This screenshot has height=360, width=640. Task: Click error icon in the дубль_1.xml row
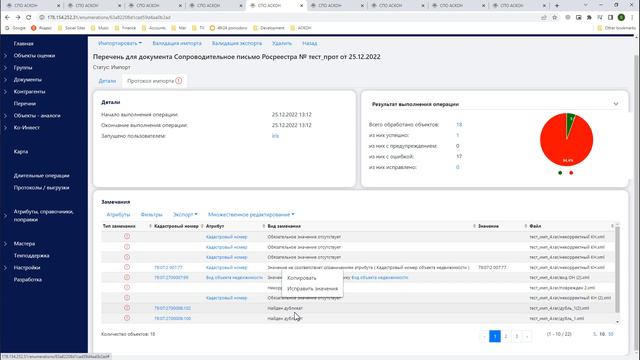click(x=127, y=318)
